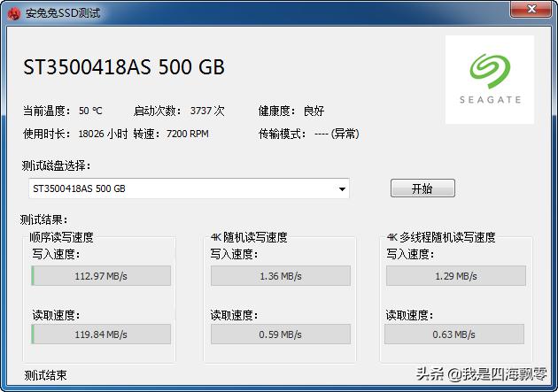Click the 使用时长 label
Image resolution: width=558 pixels, height=392 pixels.
47,134
